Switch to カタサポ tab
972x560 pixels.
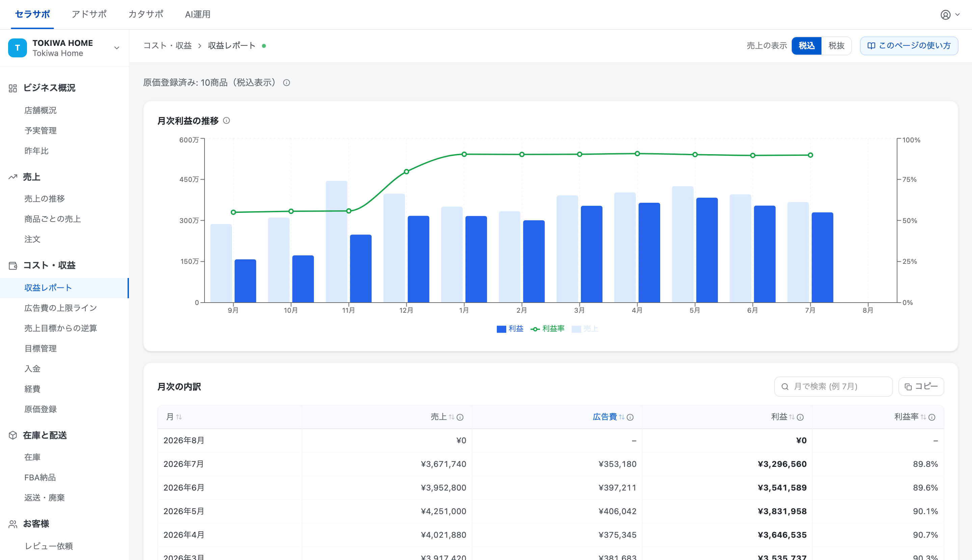(145, 15)
